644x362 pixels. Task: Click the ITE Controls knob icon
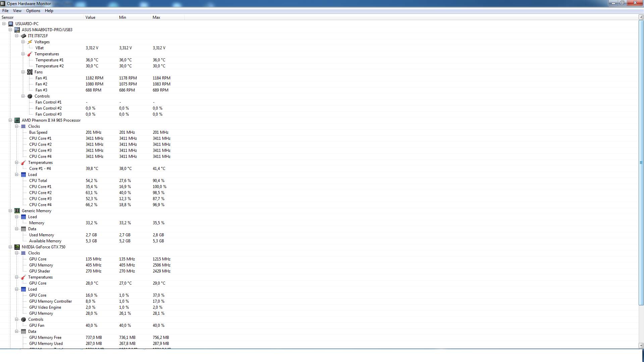click(x=30, y=96)
